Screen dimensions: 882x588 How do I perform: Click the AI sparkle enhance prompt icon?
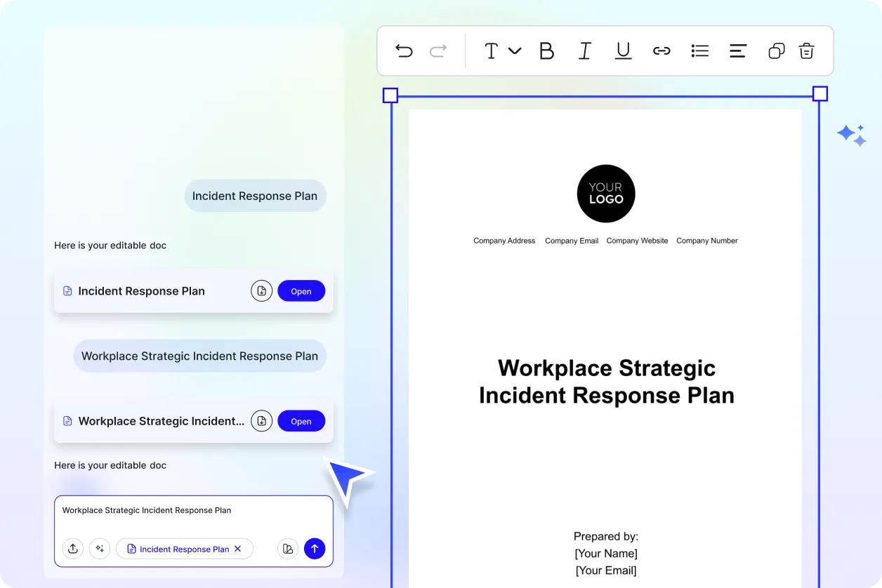click(x=100, y=549)
